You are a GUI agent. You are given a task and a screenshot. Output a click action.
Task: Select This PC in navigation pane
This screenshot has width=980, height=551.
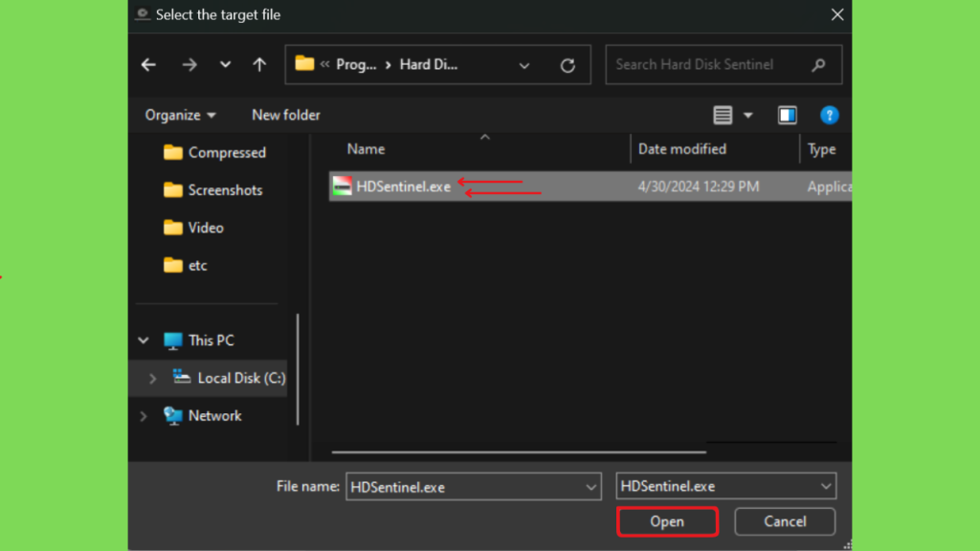pos(199,341)
